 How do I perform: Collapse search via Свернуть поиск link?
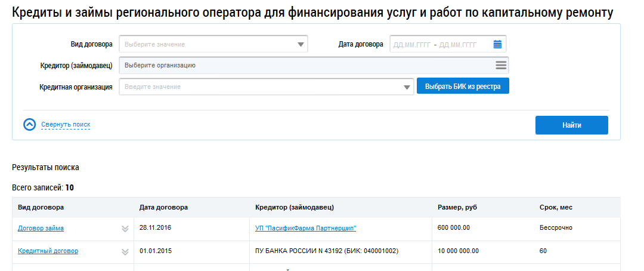[x=66, y=125]
